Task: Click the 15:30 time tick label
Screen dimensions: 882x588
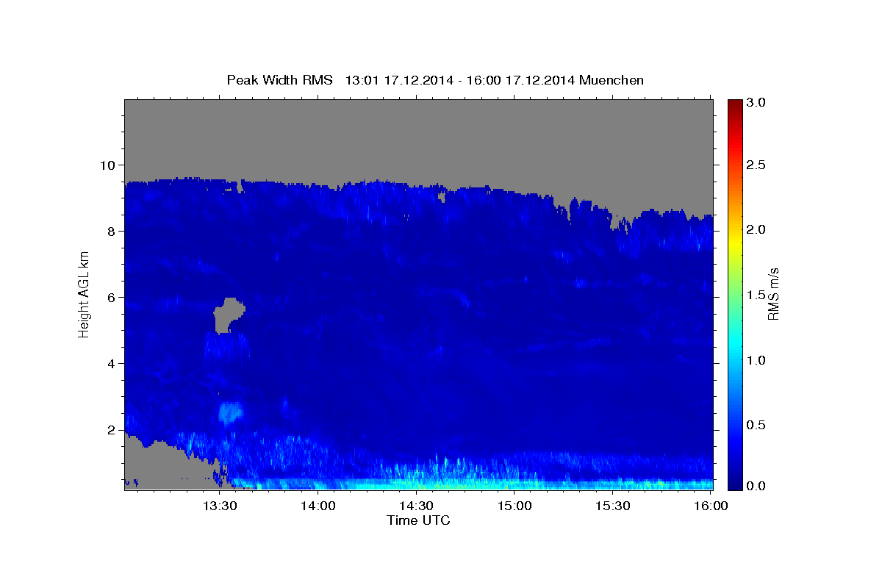Action: [x=612, y=506]
